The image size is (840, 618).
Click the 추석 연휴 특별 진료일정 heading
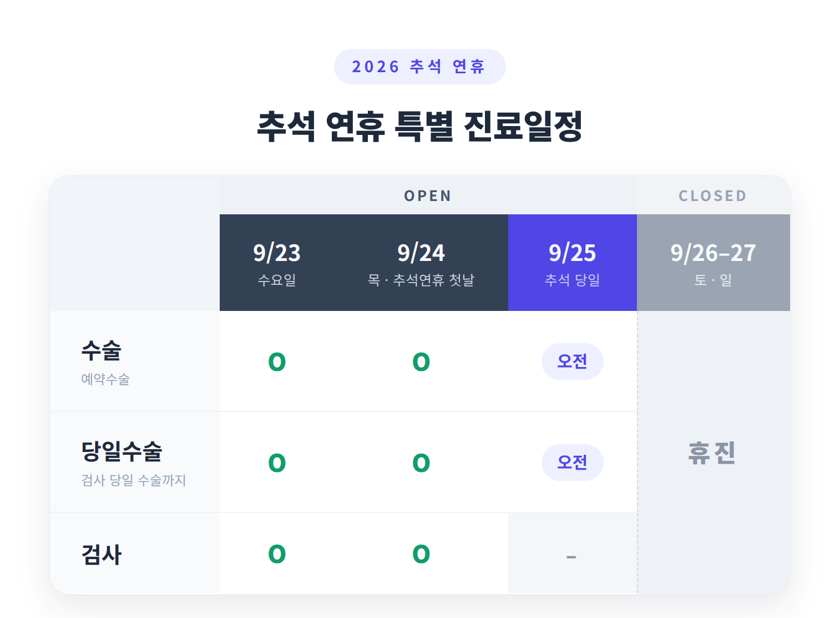click(x=419, y=126)
